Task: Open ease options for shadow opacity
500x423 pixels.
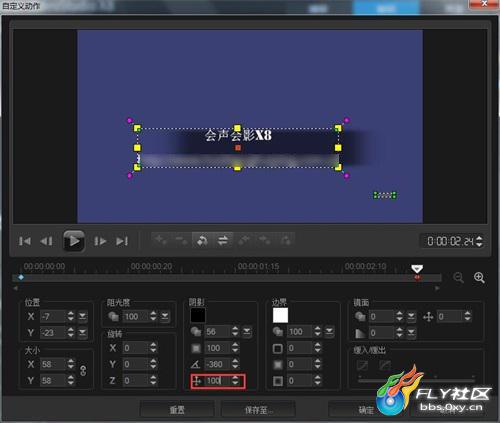Action: [x=247, y=332]
